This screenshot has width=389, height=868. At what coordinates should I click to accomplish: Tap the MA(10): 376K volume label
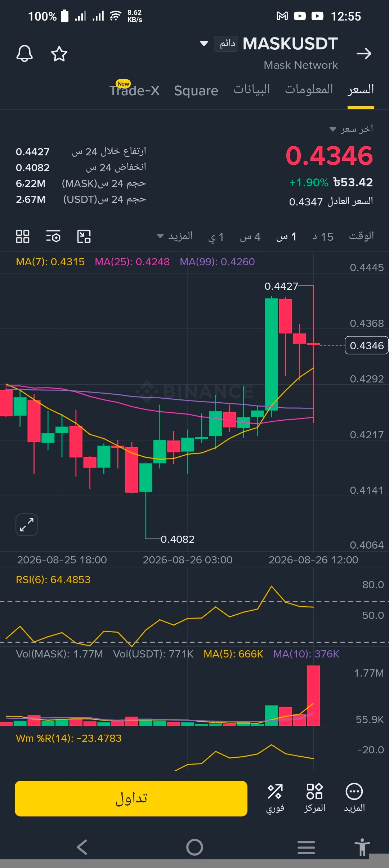306,654
